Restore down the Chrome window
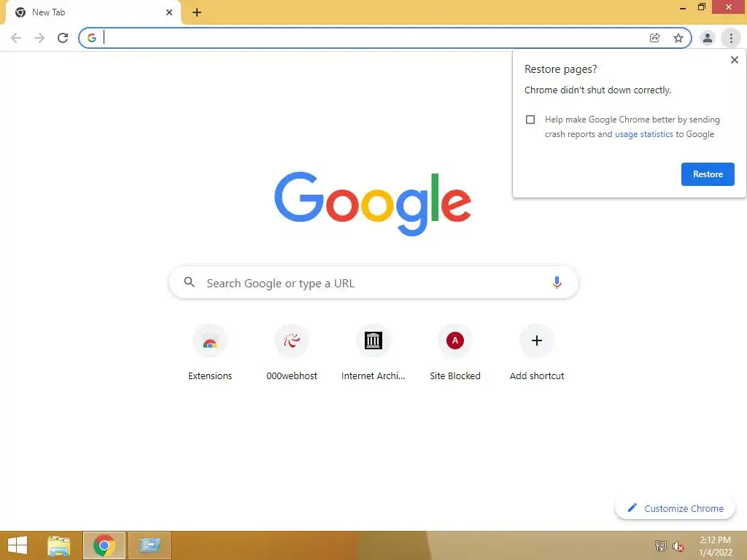This screenshot has height=560, width=747. (x=701, y=7)
